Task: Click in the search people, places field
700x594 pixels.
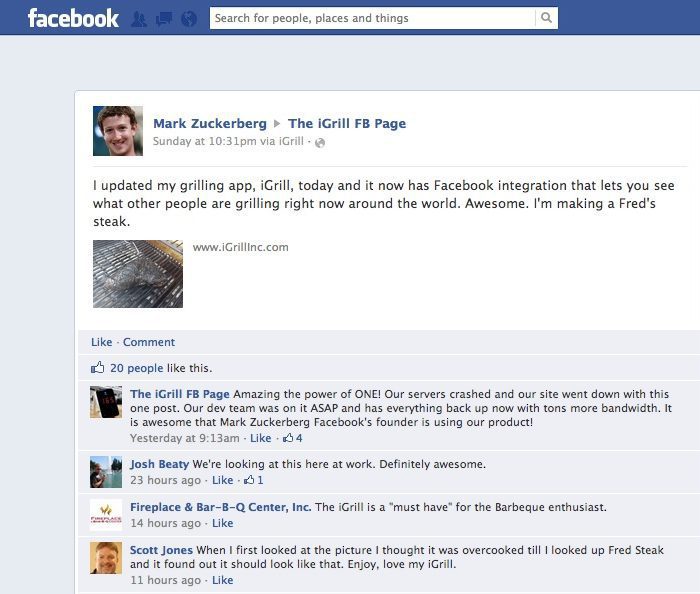Action: tap(372, 18)
